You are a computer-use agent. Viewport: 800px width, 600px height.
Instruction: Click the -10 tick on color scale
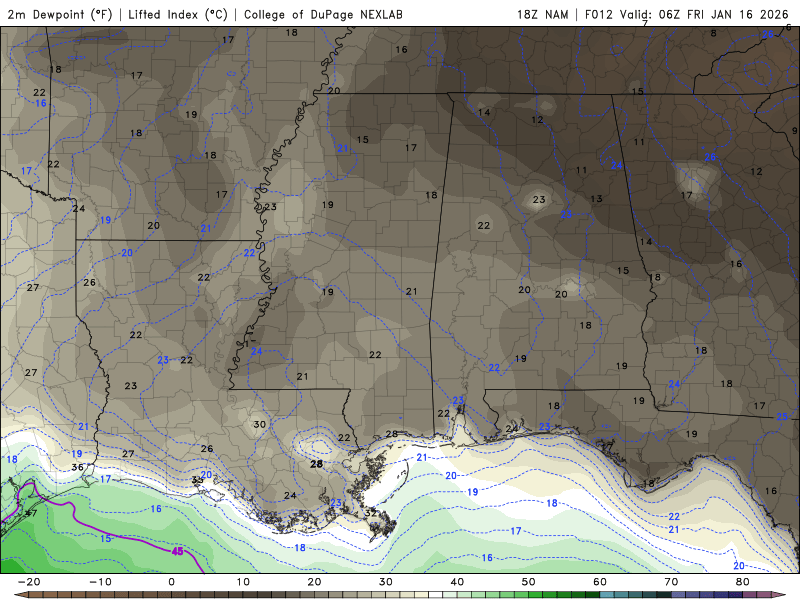click(x=100, y=582)
